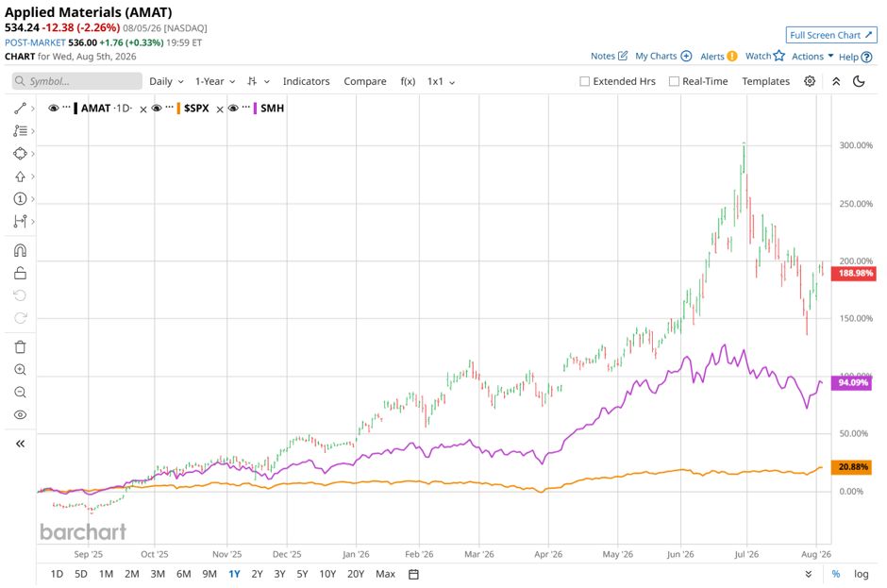Open the 1x1 grid layout dropdown
The image size is (887, 588).
coord(441,81)
